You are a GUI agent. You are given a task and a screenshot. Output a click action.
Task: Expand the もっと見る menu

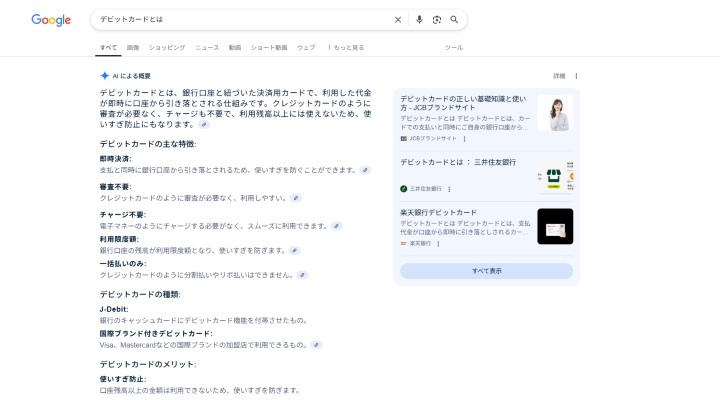click(346, 48)
